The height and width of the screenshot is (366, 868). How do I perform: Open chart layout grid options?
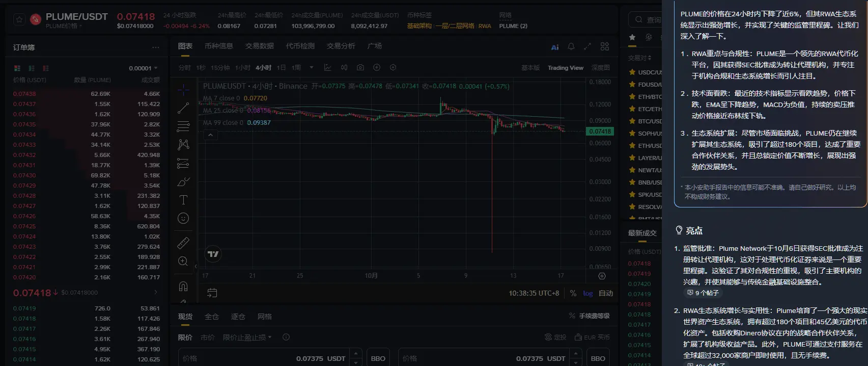click(x=605, y=46)
